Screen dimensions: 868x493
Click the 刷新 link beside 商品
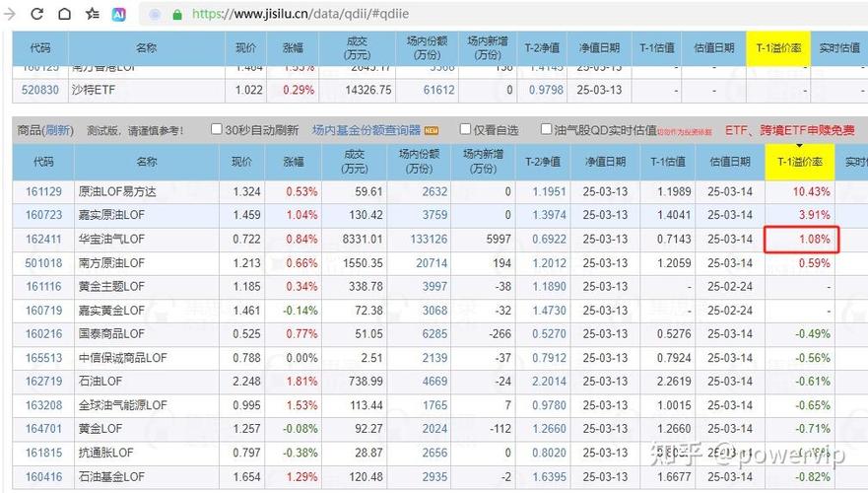click(x=57, y=130)
